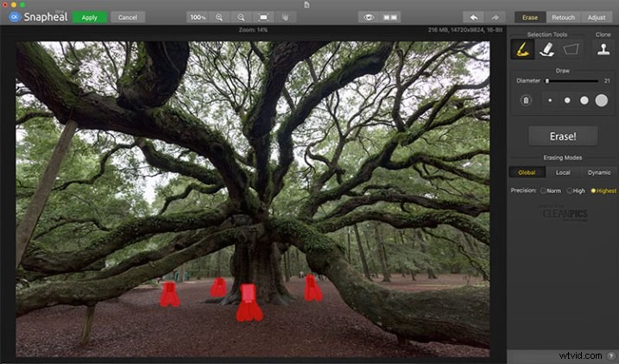Click the green maximize window button
The width and height of the screenshot is (619, 364).
click(x=22, y=4)
